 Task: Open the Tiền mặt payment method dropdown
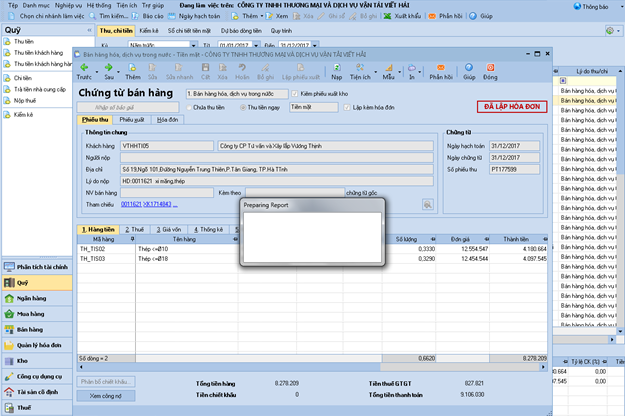point(314,107)
